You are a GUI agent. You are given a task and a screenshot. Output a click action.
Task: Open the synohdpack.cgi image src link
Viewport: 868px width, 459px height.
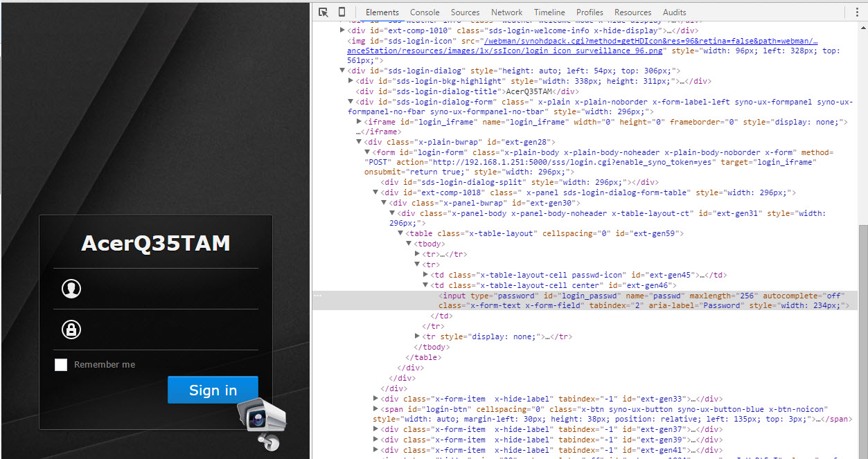(582, 46)
